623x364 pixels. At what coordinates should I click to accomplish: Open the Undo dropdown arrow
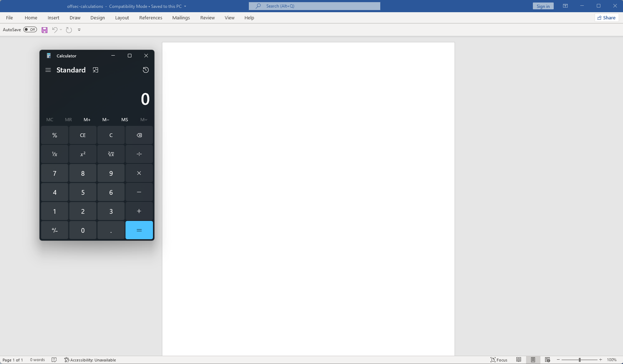tap(60, 30)
